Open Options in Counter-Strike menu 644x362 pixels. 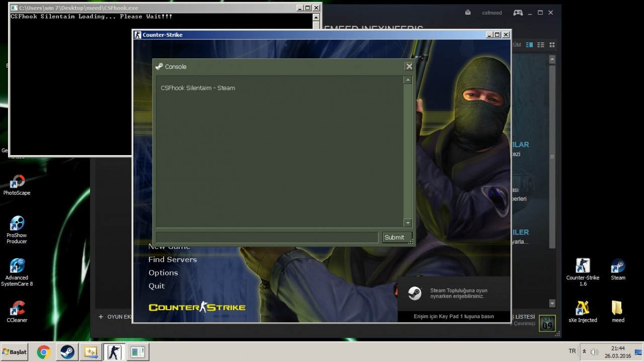pyautogui.click(x=163, y=273)
